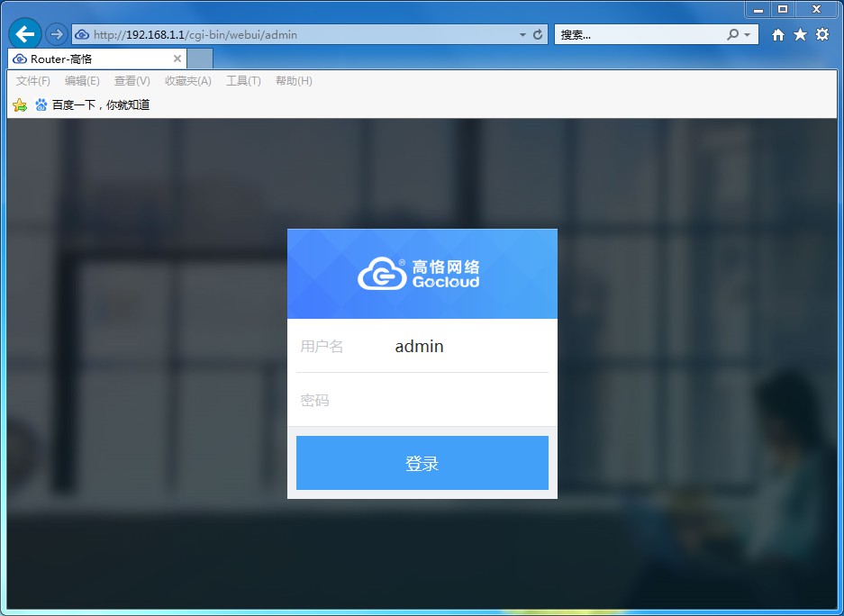Expand the search provider dropdown arrow

pos(747,35)
